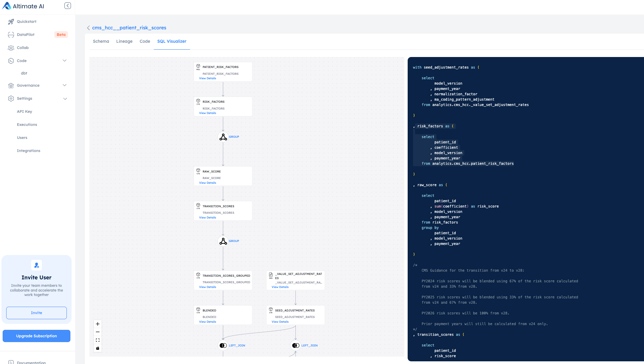Click the LEFT_JOIN icon on left branch

[223, 345]
